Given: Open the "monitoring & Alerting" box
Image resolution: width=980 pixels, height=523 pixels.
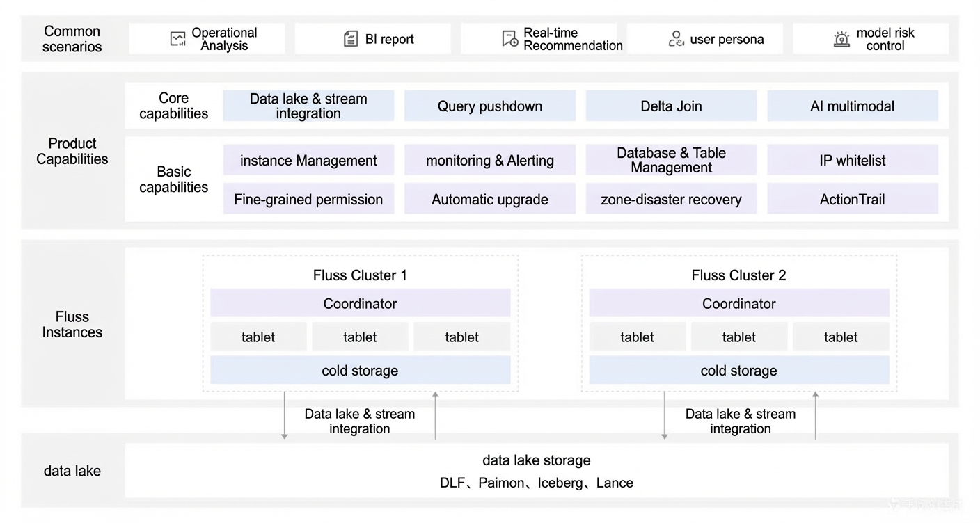Looking at the screenshot, I should coord(490,160).
